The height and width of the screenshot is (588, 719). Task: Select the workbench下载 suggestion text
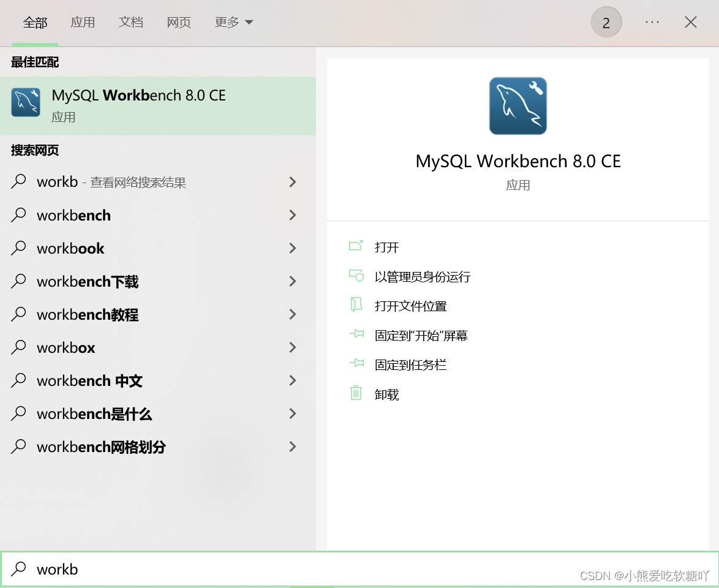pyautogui.click(x=88, y=281)
